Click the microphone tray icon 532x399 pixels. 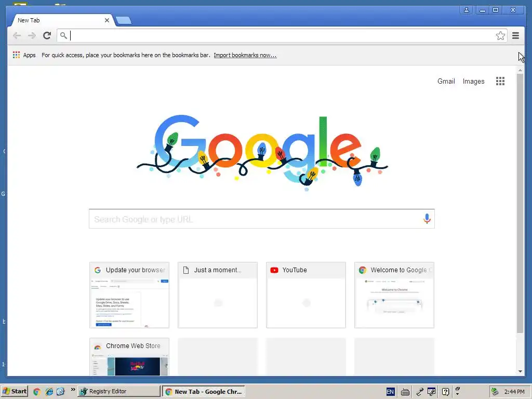click(419, 392)
